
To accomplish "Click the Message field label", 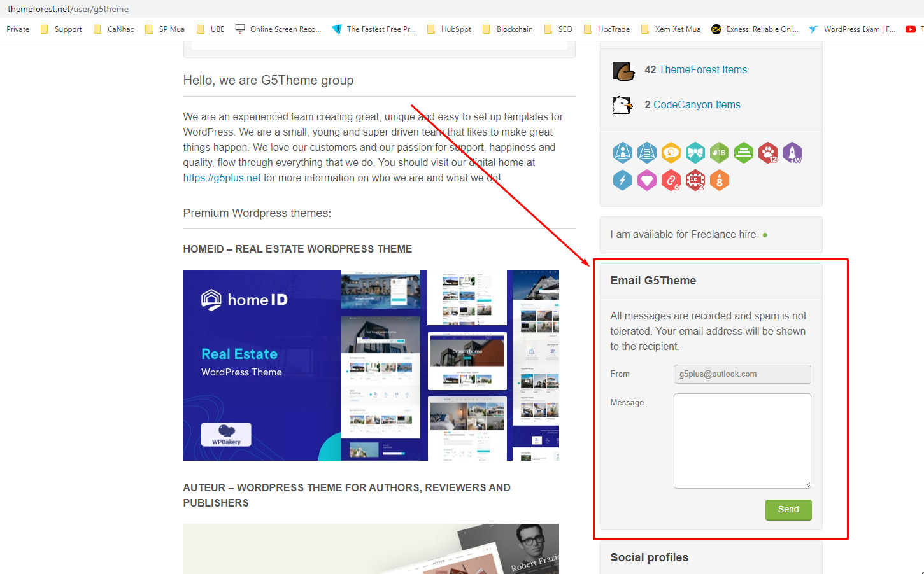I will [627, 403].
